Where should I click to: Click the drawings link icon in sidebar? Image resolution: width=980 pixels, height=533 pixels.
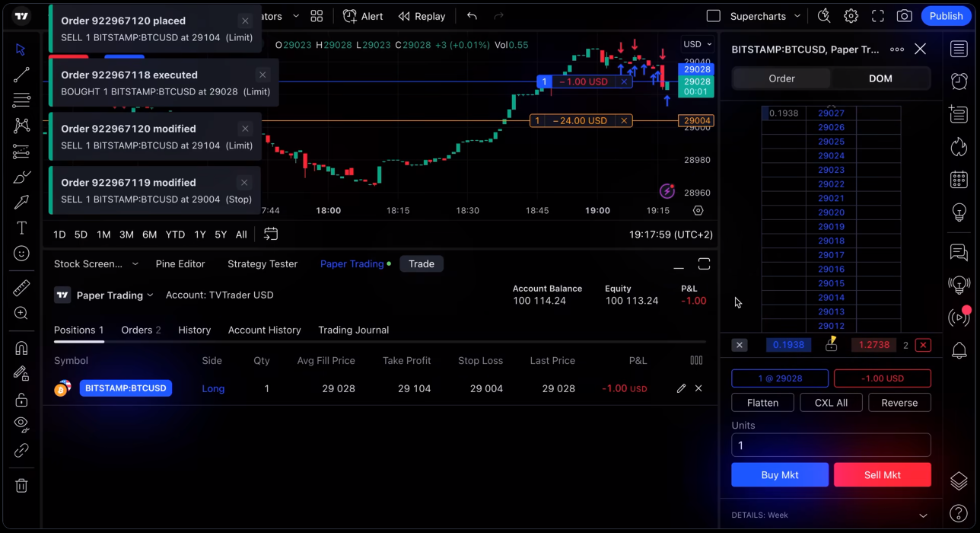(x=21, y=450)
